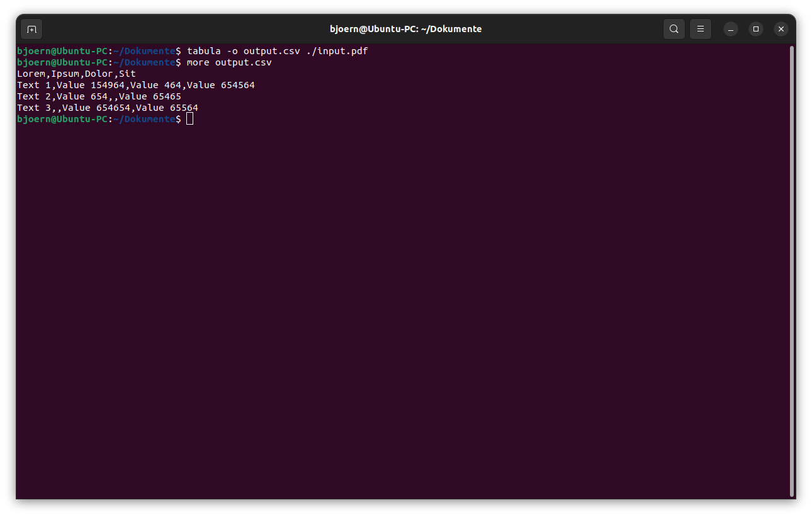812x517 pixels.
Task: Click the maximize window icon
Action: 755,29
